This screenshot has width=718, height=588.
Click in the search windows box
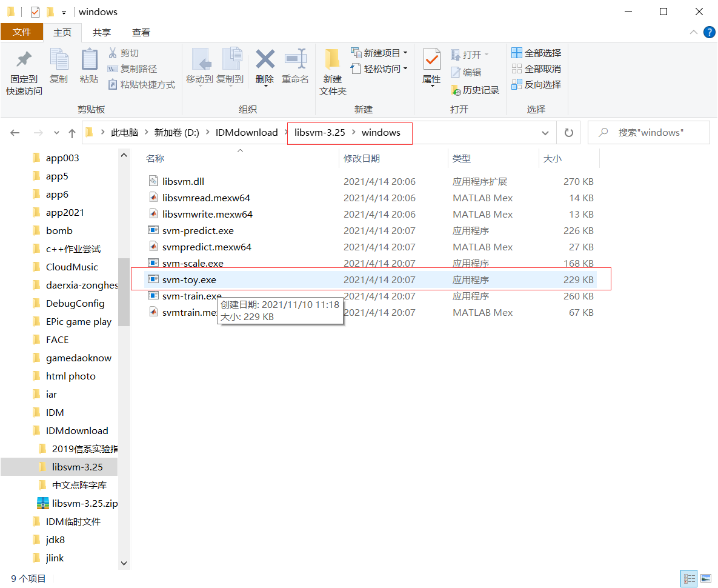650,132
